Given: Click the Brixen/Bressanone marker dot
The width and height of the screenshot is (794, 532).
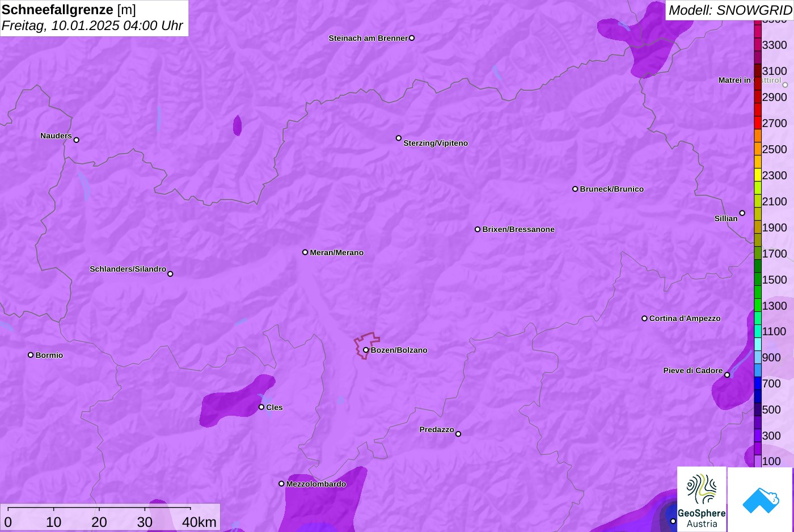Looking at the screenshot, I should [478, 229].
